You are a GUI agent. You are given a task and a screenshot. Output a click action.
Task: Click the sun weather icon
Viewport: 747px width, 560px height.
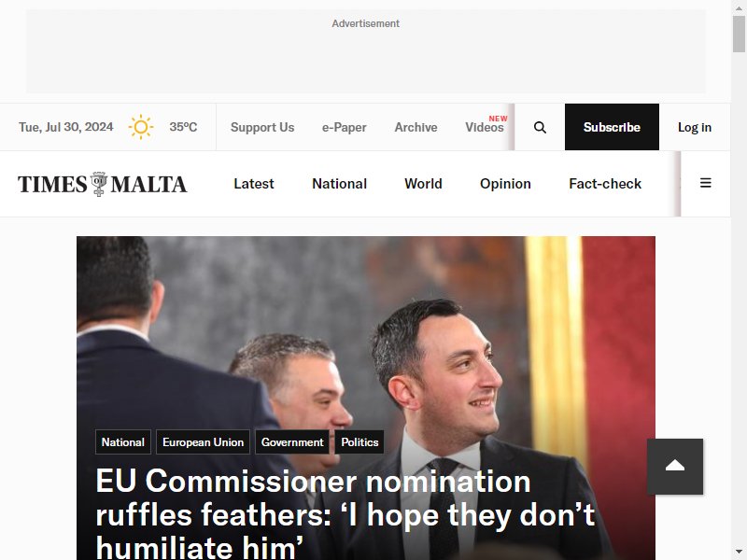click(141, 127)
